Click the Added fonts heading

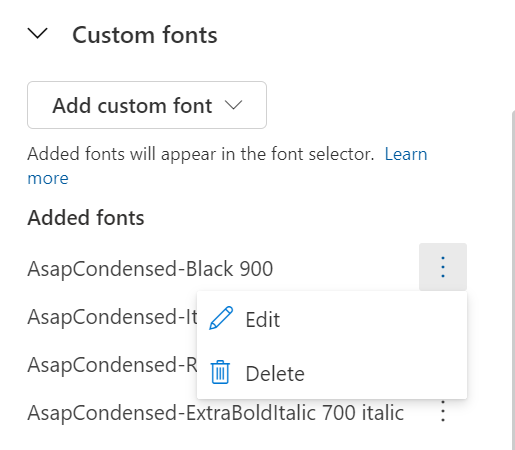[x=86, y=218]
